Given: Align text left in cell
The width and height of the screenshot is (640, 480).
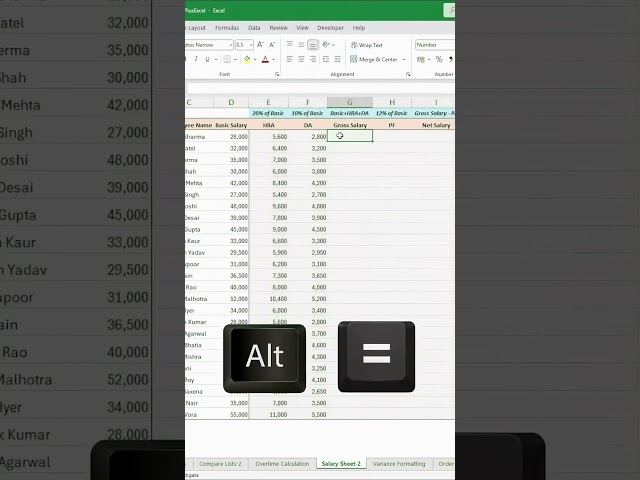Looking at the screenshot, I should (x=289, y=60).
